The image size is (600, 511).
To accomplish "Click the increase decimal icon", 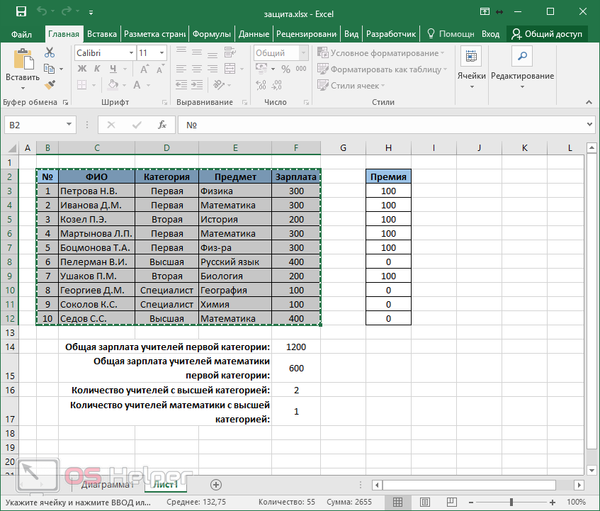I will click(261, 85).
